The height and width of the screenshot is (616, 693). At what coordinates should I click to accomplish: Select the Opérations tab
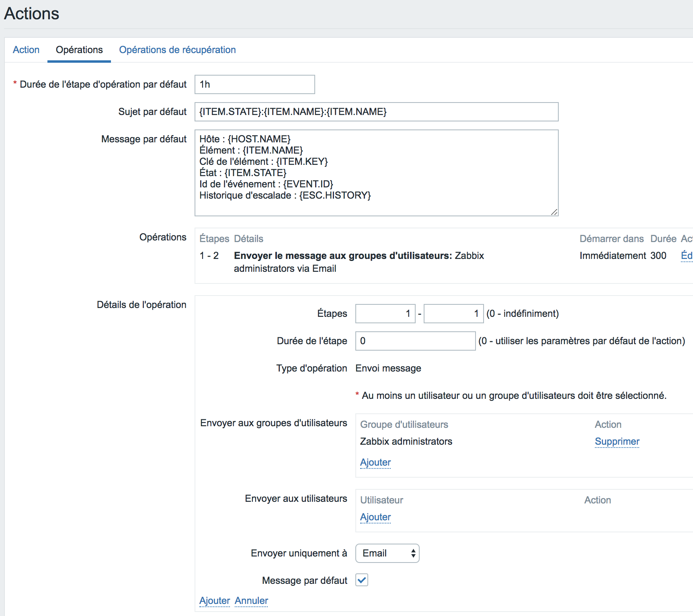click(79, 50)
